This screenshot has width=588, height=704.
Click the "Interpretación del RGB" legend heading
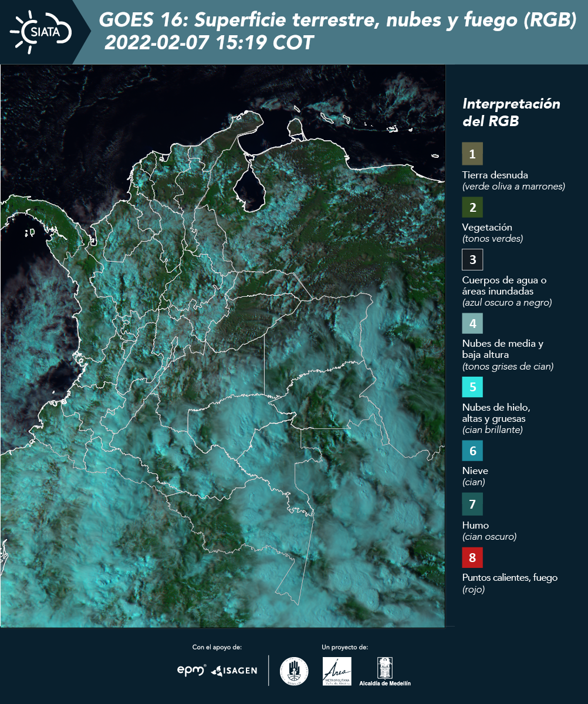point(511,113)
